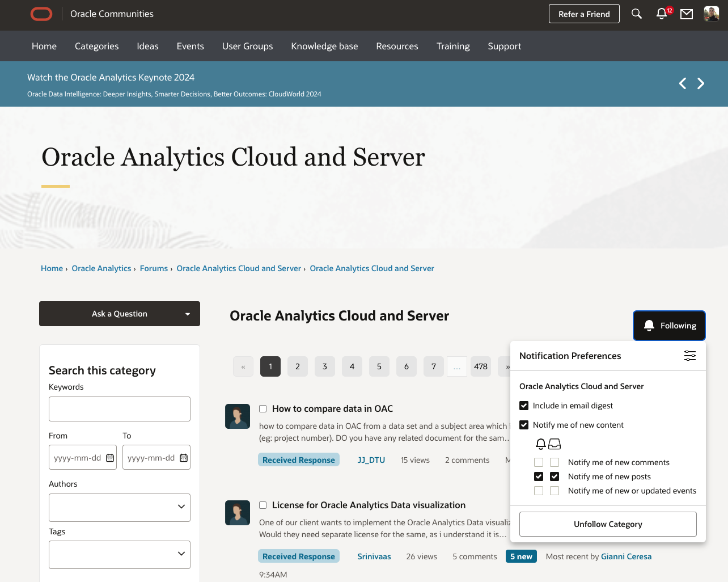Show previous banner announcement arrow
Viewport: 728px width, 582px height.
click(x=683, y=83)
